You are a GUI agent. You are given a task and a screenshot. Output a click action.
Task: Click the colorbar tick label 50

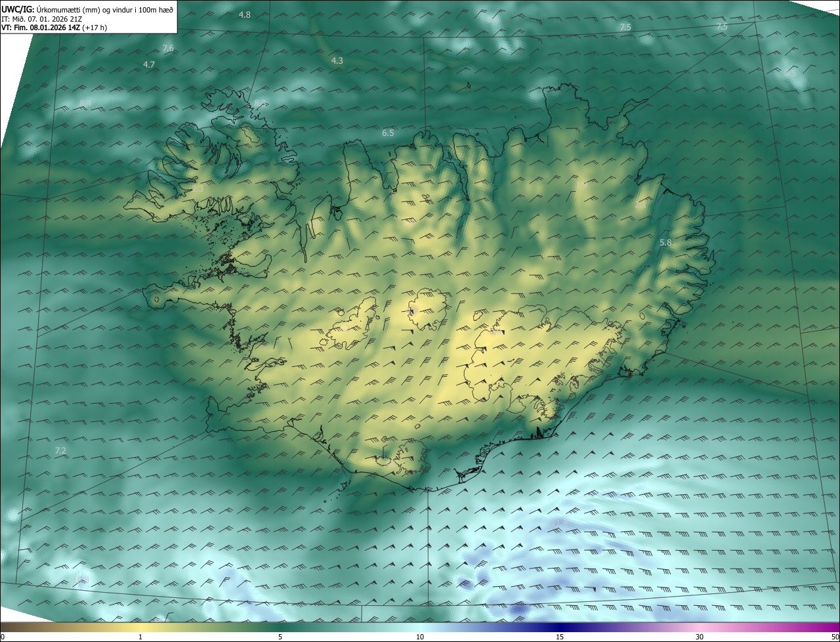835,637
